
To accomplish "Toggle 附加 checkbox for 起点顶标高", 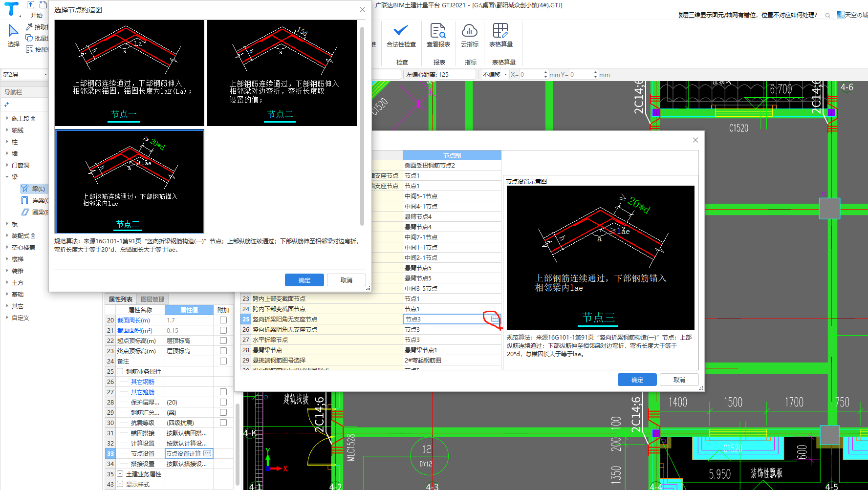I will [223, 341].
